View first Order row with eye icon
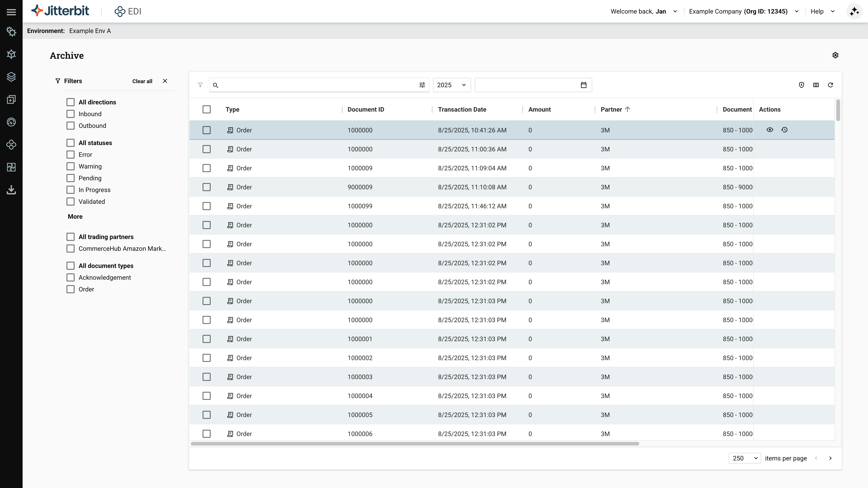The width and height of the screenshot is (868, 488). (770, 130)
